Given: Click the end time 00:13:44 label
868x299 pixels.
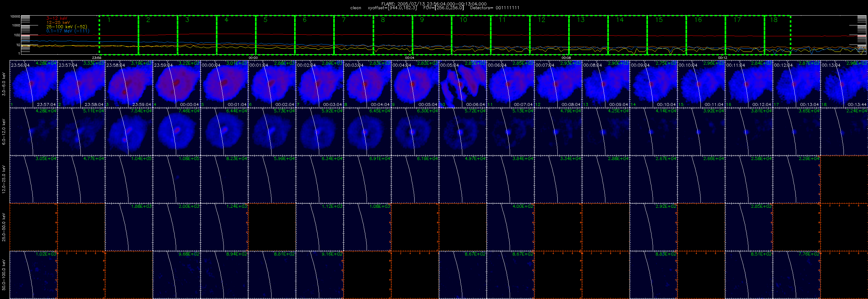Looking at the screenshot, I should [857, 105].
